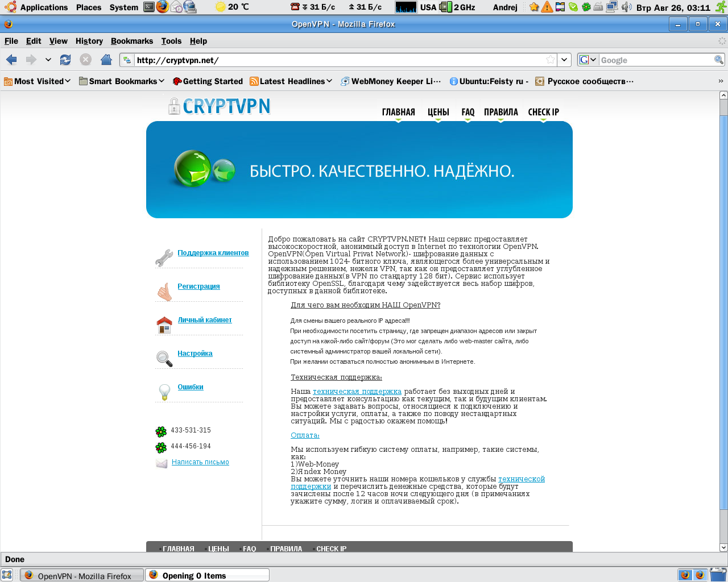Show desktop using the bottom panel button
The width and height of the screenshot is (728, 582).
coord(7,575)
